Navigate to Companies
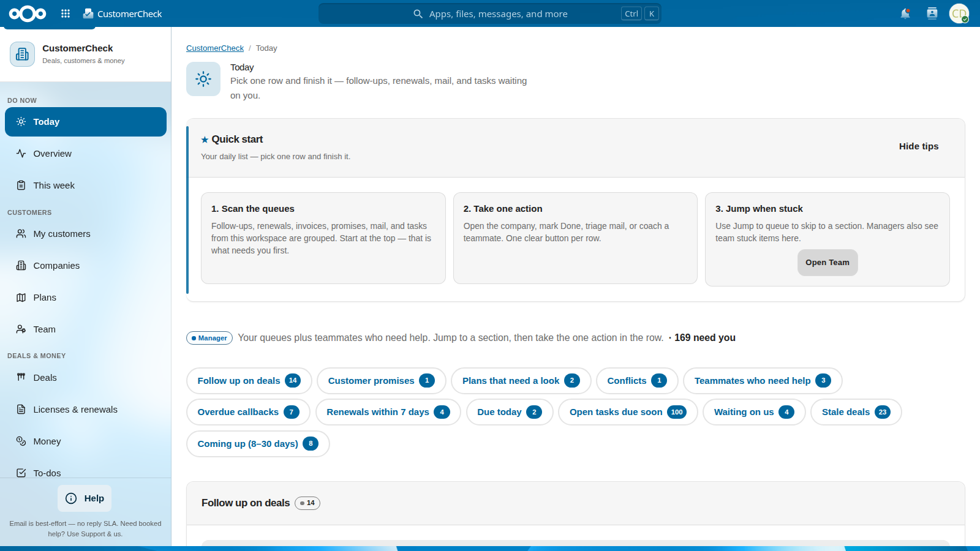Viewport: 980px width, 551px height. click(86, 266)
